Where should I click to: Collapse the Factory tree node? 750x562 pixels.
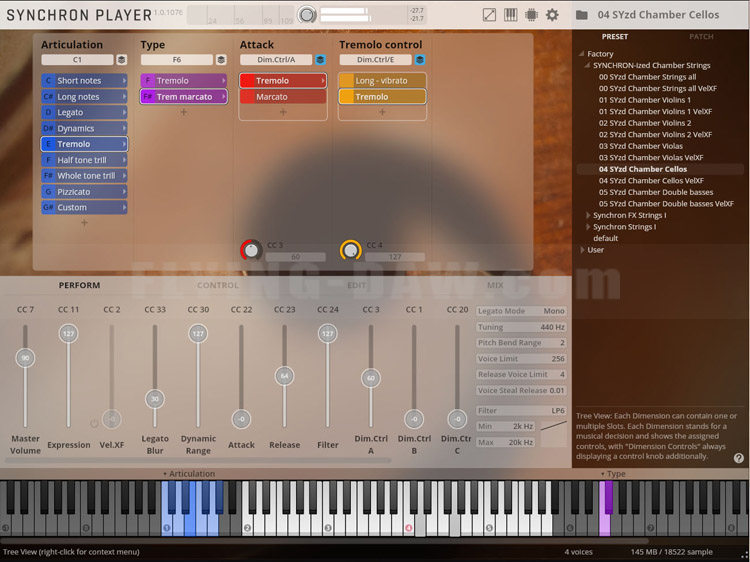(582, 54)
